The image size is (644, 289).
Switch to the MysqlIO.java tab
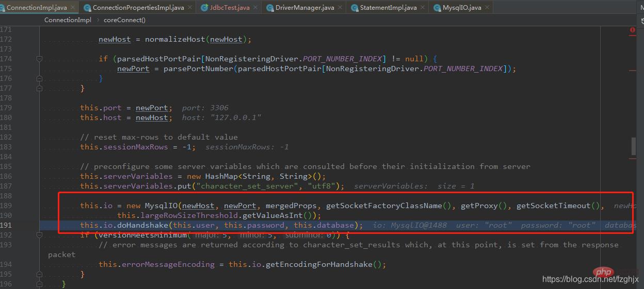pyautogui.click(x=462, y=8)
